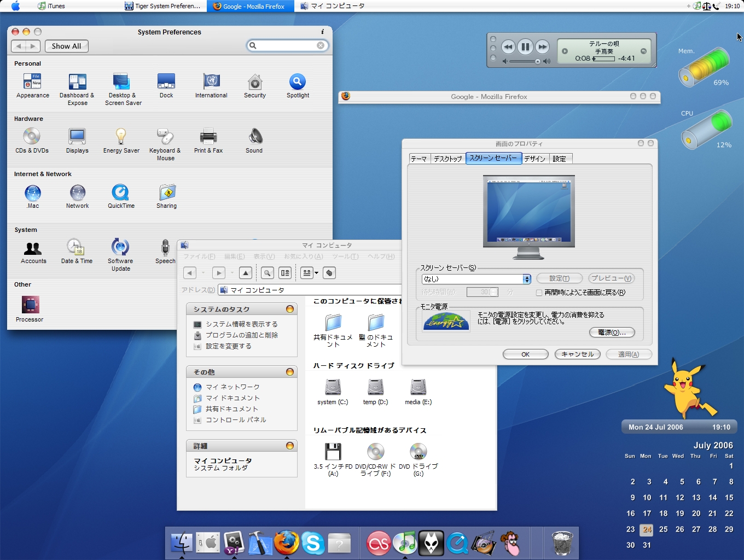Click OK in display properties
Viewport: 744px width, 560px height.
[525, 354]
